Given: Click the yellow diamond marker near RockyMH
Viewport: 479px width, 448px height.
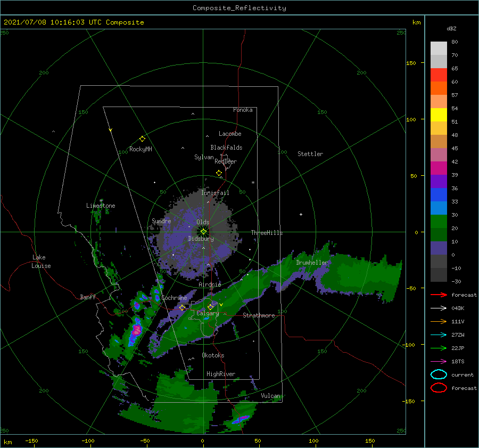Looking at the screenshot, I should coord(142,139).
